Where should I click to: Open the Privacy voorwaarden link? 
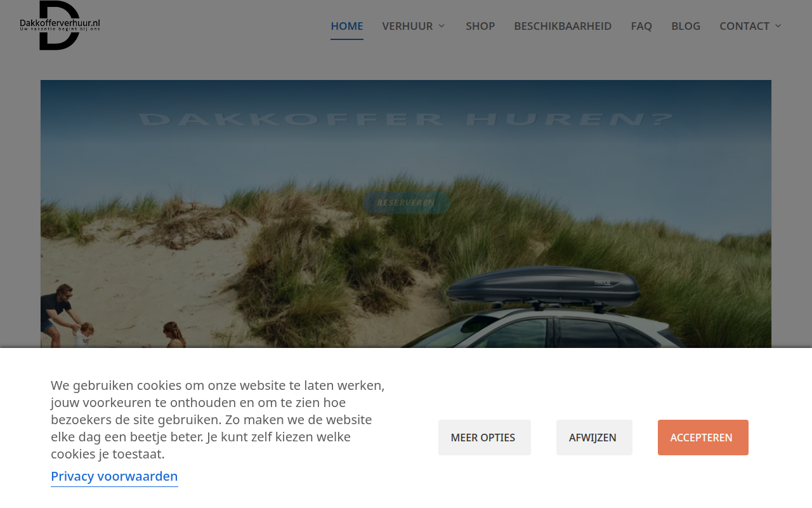[114, 476]
